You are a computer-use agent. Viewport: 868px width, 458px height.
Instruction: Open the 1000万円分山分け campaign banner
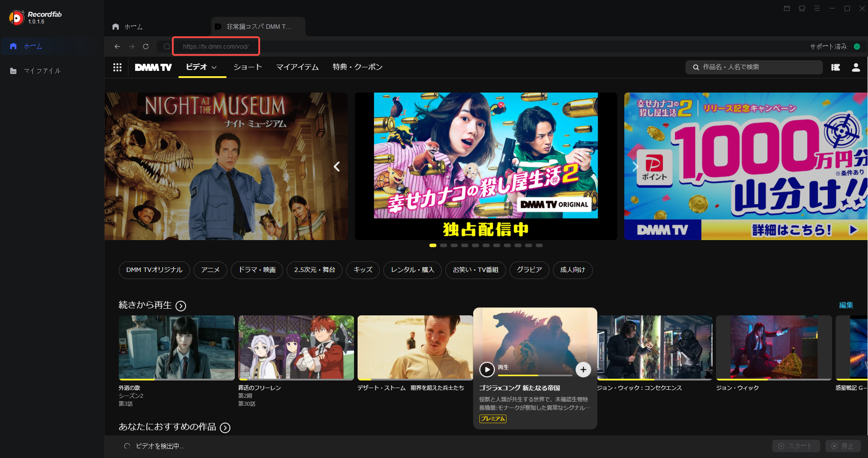[746, 166]
